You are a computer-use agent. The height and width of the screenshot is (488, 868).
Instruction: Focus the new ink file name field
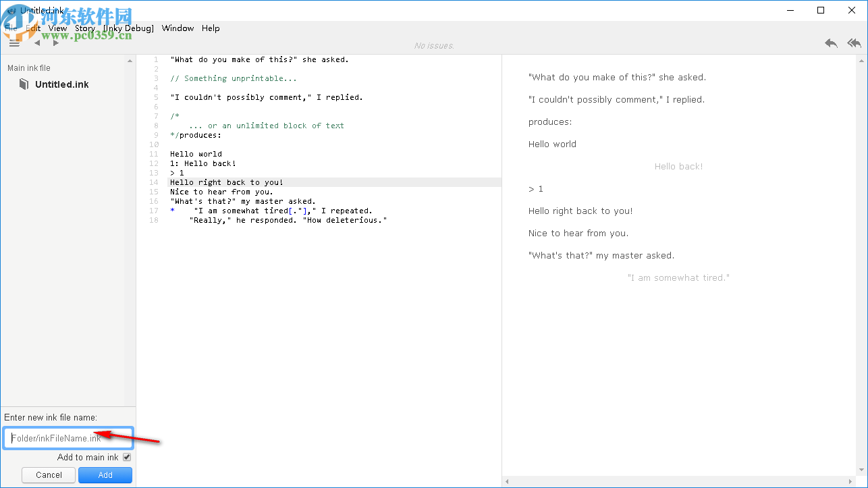point(68,438)
